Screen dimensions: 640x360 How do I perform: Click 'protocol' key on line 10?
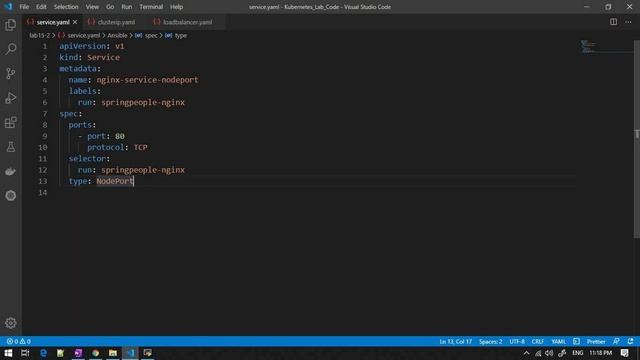pyautogui.click(x=105, y=147)
